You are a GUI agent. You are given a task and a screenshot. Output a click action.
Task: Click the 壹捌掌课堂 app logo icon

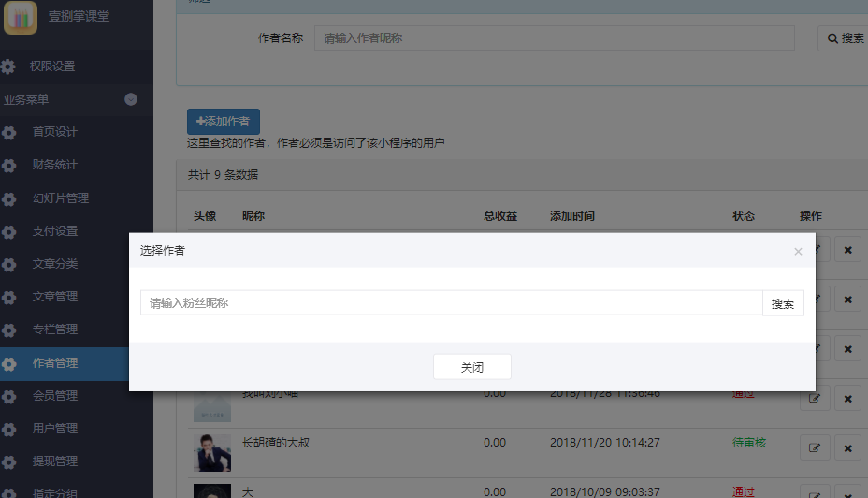[x=21, y=17]
